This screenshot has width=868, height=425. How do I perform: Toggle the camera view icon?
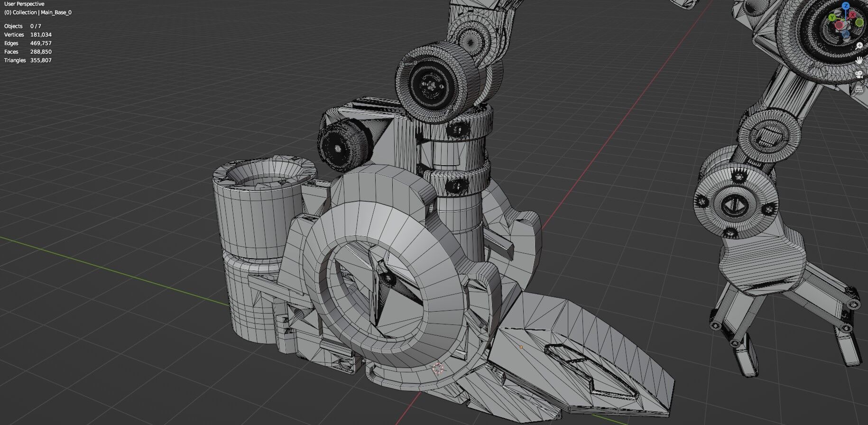point(859,74)
